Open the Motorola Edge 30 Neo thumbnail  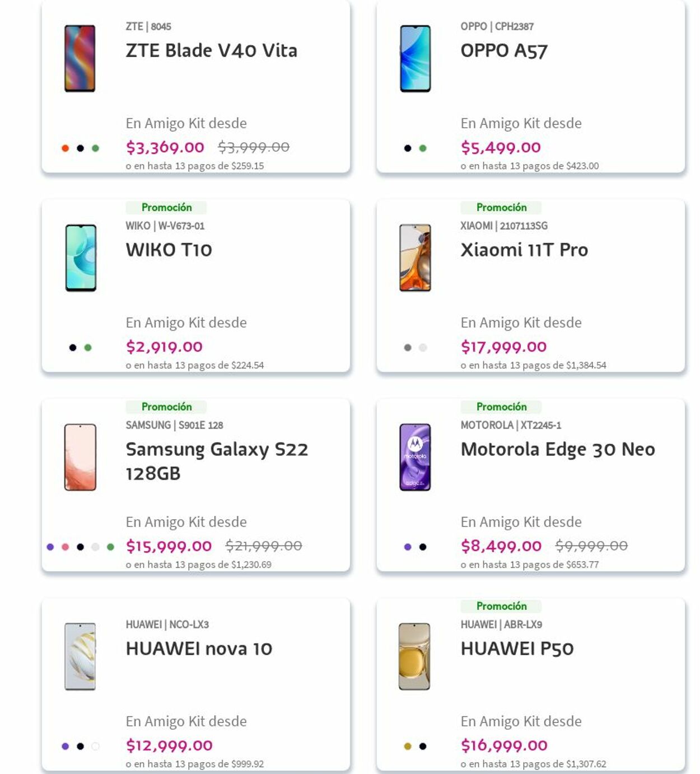(415, 457)
